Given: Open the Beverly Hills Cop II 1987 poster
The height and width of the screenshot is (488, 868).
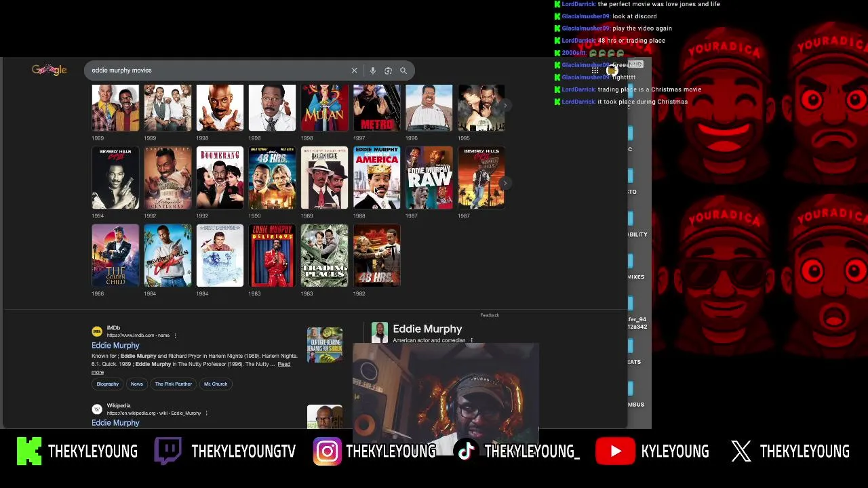Looking at the screenshot, I should (x=481, y=178).
